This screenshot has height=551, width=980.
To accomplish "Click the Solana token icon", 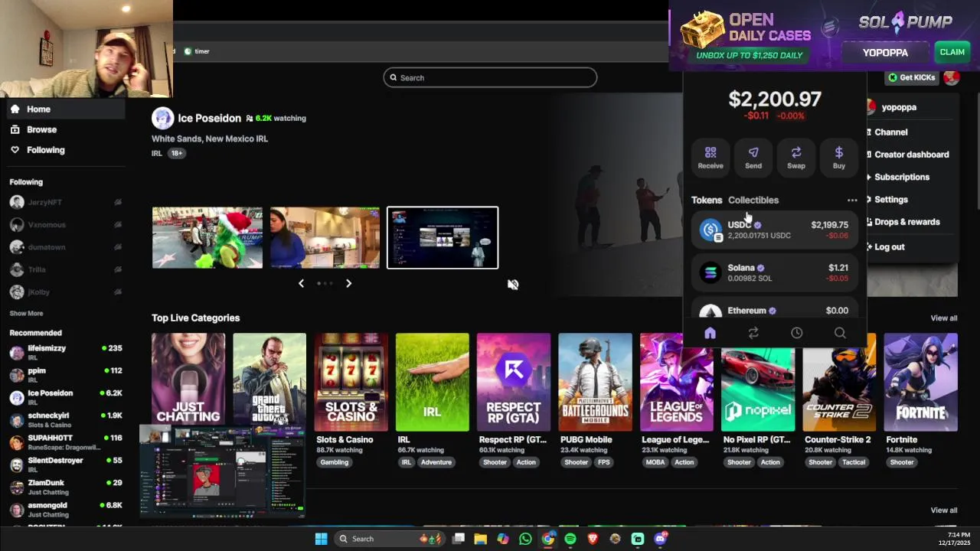I will [x=711, y=272].
